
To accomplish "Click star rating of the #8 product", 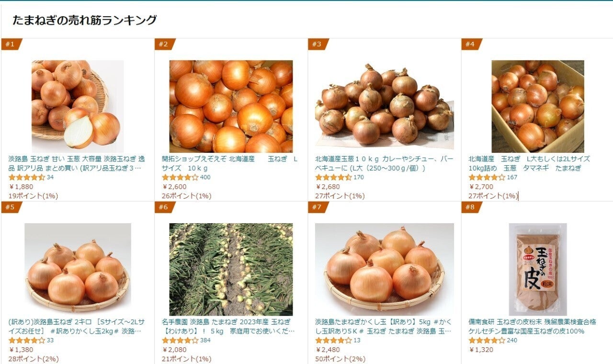I will click(x=486, y=340).
